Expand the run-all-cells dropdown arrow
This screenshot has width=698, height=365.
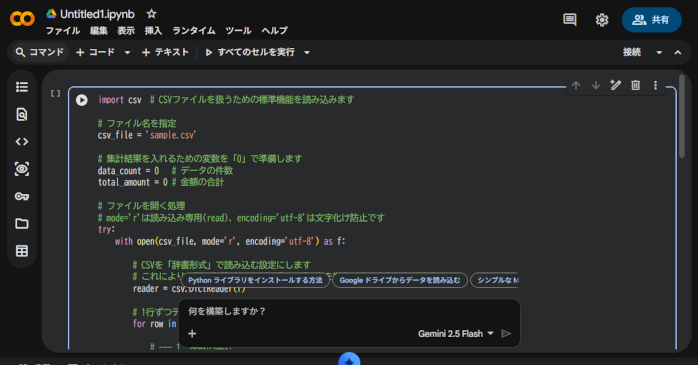(307, 53)
